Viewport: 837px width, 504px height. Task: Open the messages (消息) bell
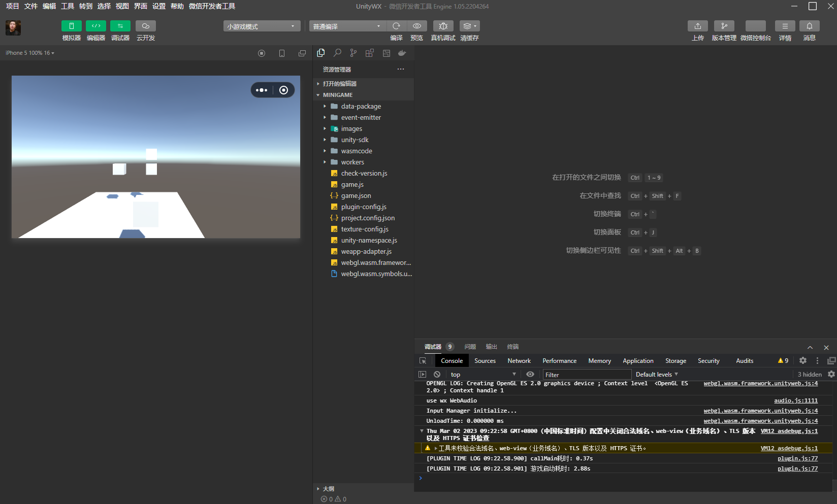pos(810,26)
